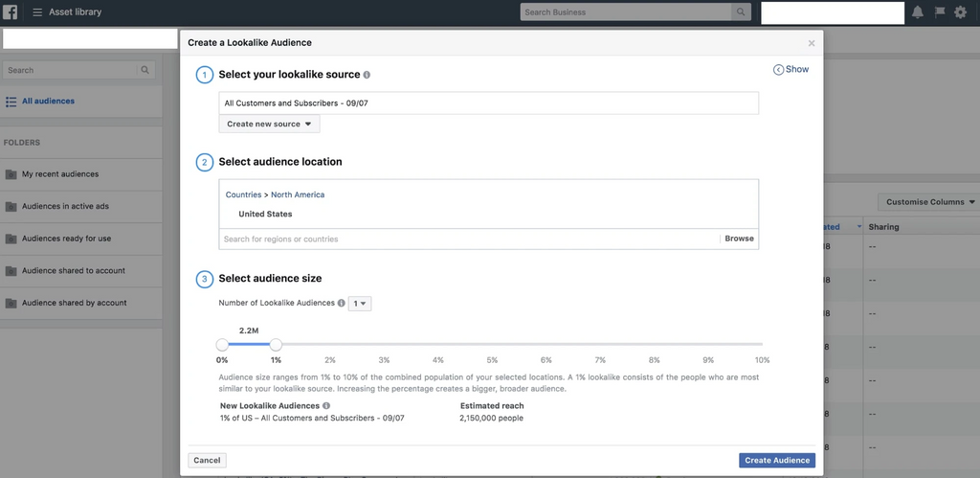Open the settings gear icon
Image resolution: width=980 pixels, height=478 pixels.
(960, 12)
